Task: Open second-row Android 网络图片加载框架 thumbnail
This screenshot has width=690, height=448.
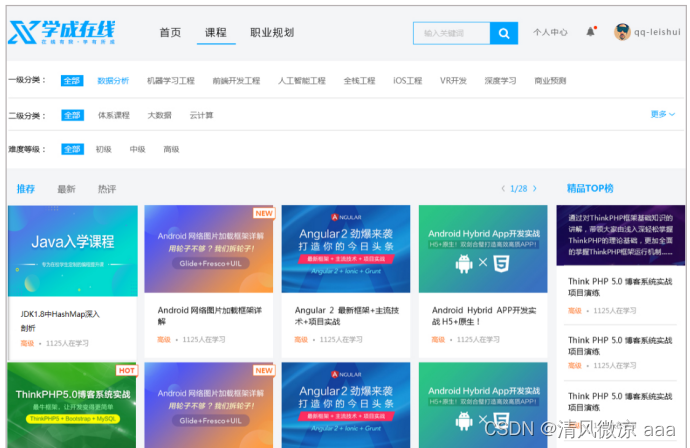Action: coord(209,405)
